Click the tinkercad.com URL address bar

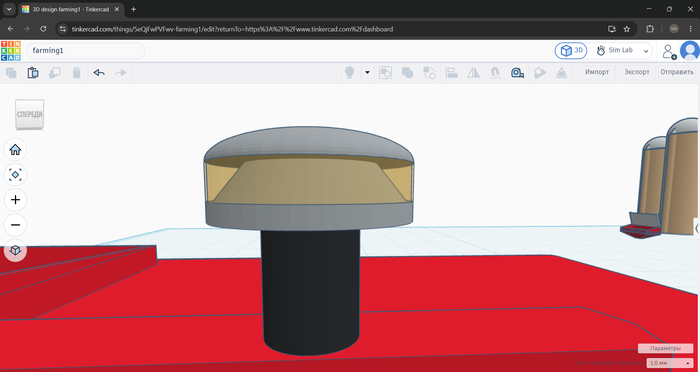(x=232, y=29)
